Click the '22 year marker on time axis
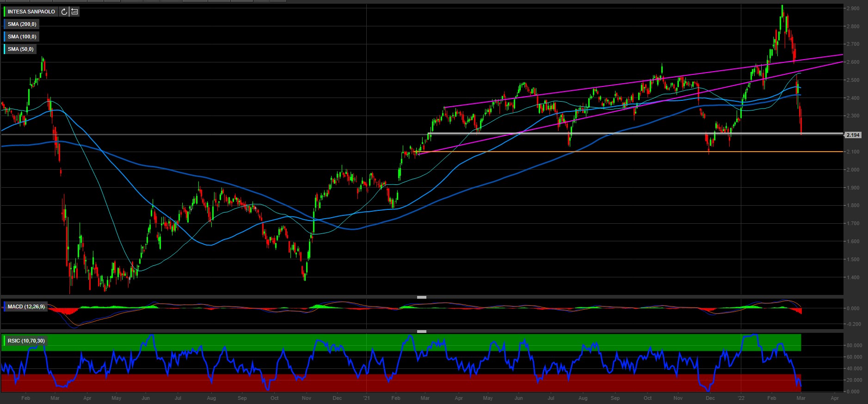This screenshot has height=404, width=868. click(741, 398)
